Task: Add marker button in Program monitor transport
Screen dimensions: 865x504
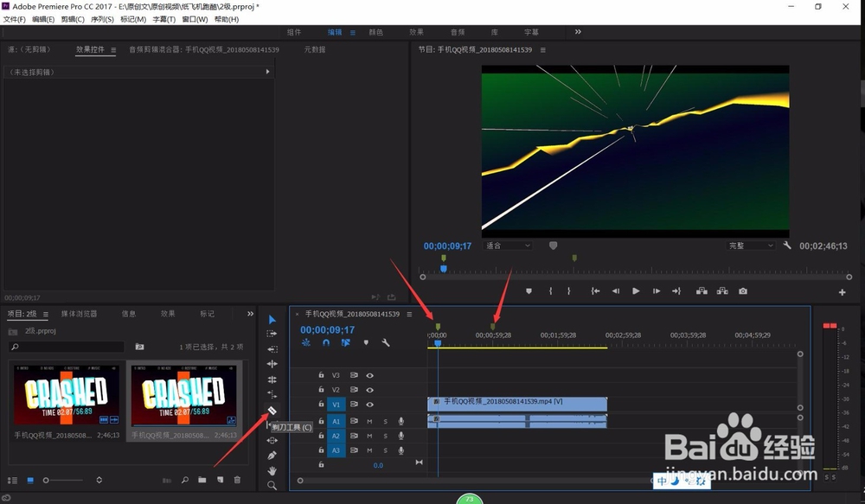Action: click(x=529, y=291)
